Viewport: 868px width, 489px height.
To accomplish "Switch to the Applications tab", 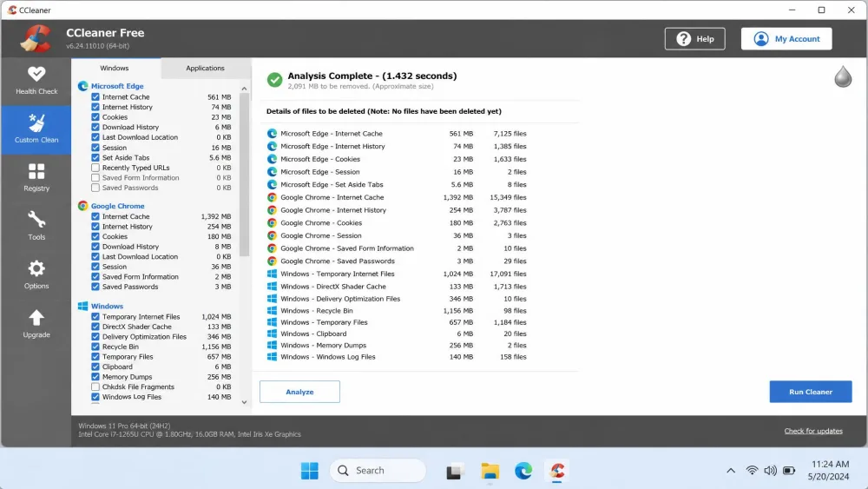I will 205,68.
